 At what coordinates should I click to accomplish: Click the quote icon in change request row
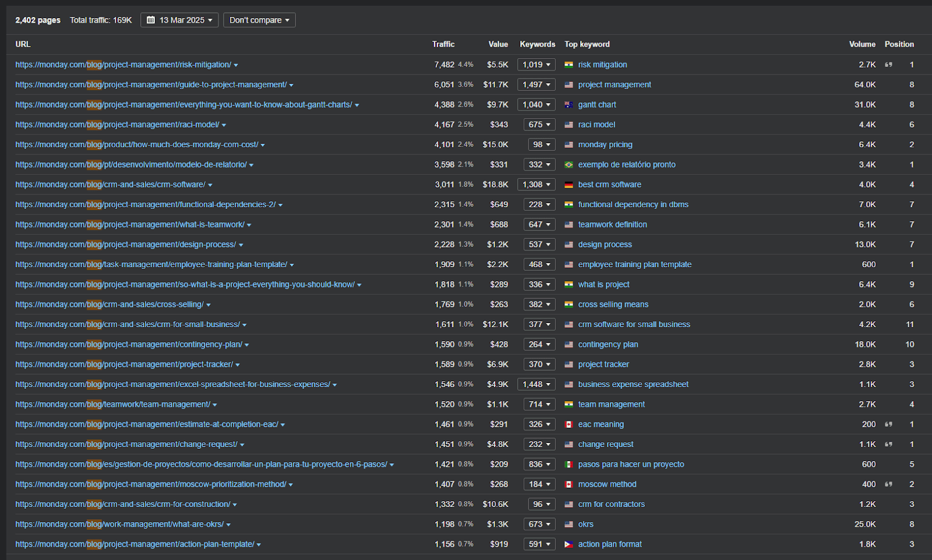pyautogui.click(x=888, y=444)
